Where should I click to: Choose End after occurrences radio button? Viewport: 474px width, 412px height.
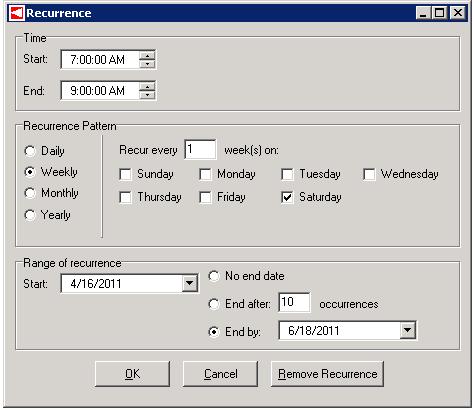point(214,304)
